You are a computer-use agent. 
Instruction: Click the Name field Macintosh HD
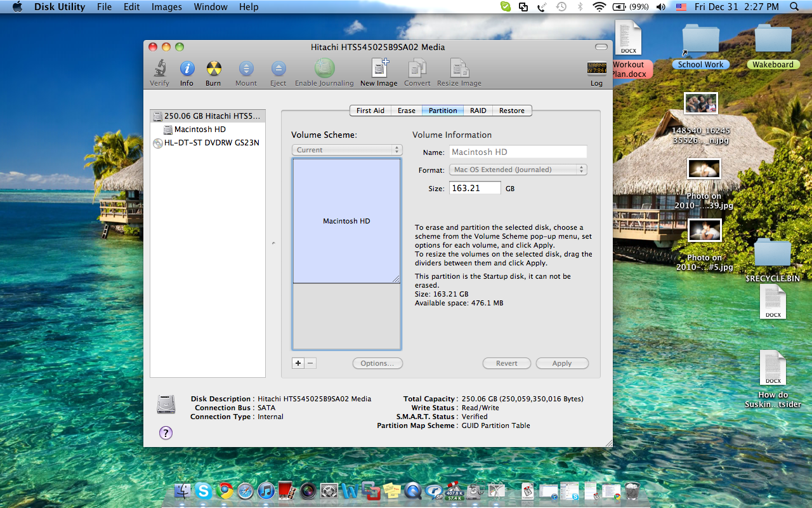518,152
